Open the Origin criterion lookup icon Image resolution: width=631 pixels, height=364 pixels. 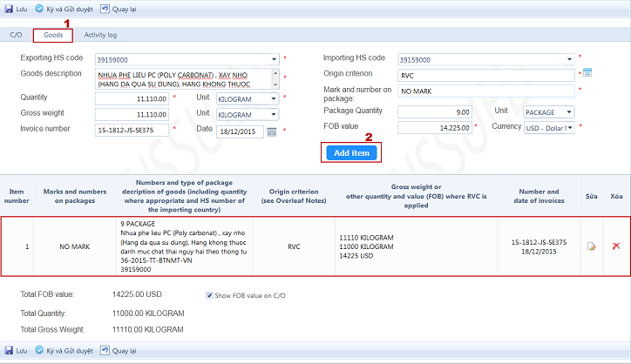coord(587,73)
